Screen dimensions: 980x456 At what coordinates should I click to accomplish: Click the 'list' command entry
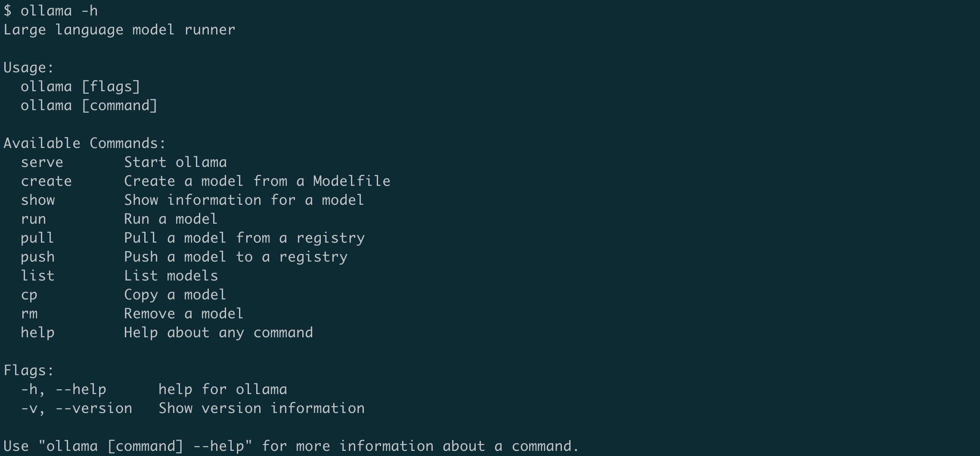37,276
